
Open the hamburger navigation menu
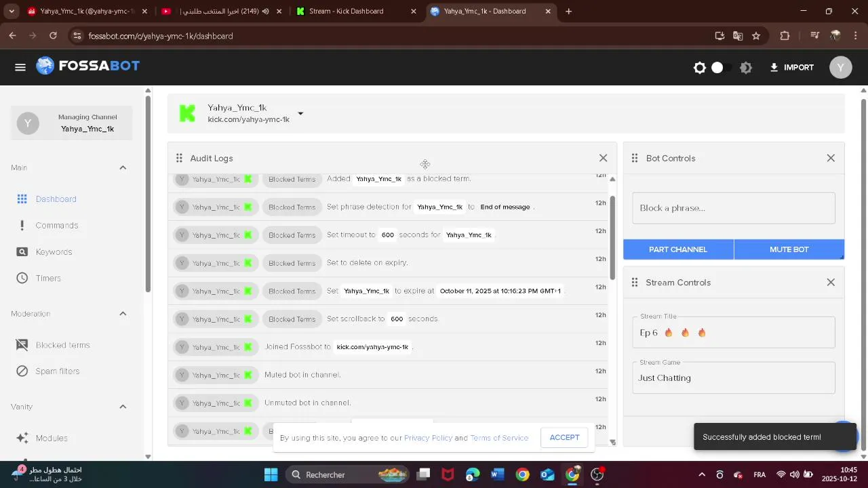pos(20,67)
